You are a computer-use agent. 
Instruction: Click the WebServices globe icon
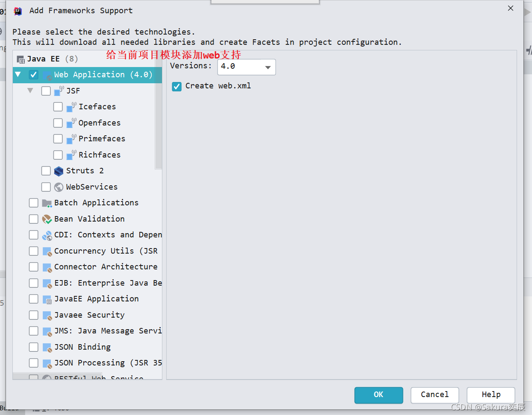tap(59, 187)
